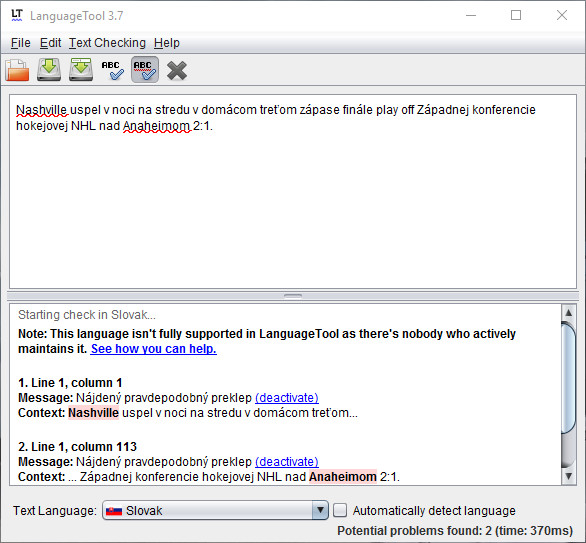The height and width of the screenshot is (543, 586).
Task: Click the LanguageTool LT logo in title bar
Action: tap(17, 15)
